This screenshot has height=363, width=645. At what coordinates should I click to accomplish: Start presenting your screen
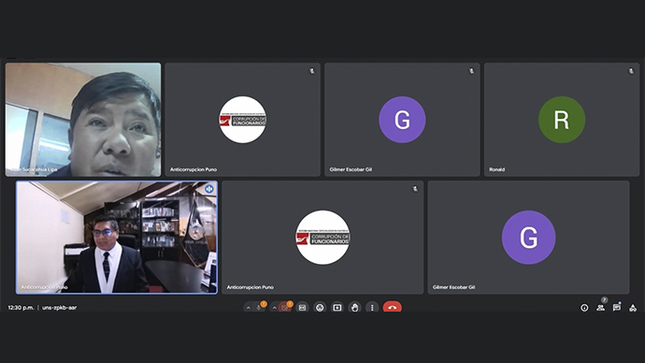point(337,307)
